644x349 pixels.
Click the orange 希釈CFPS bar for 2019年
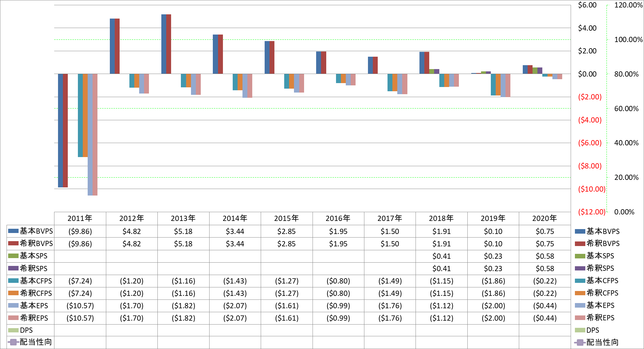pyautogui.click(x=498, y=84)
